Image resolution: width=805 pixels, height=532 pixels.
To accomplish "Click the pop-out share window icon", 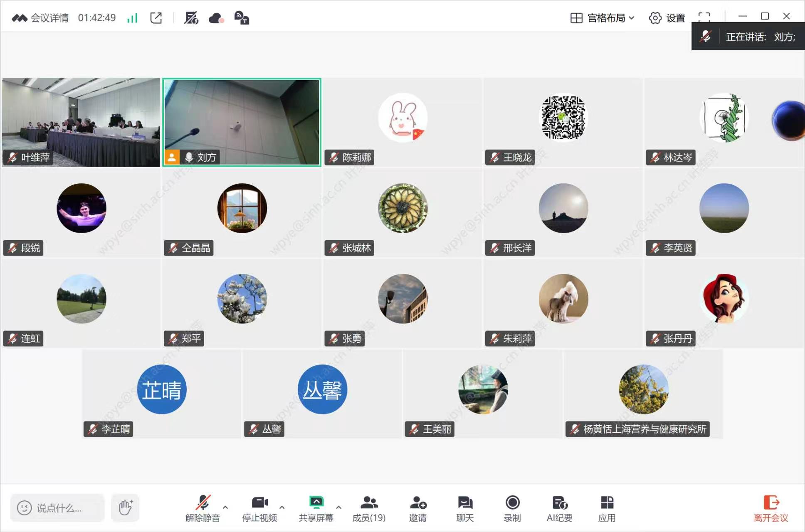I will (x=156, y=18).
